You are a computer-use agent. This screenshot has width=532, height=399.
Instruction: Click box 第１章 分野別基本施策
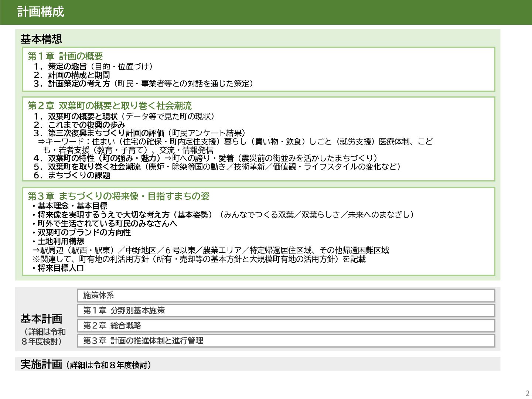tap(286, 310)
